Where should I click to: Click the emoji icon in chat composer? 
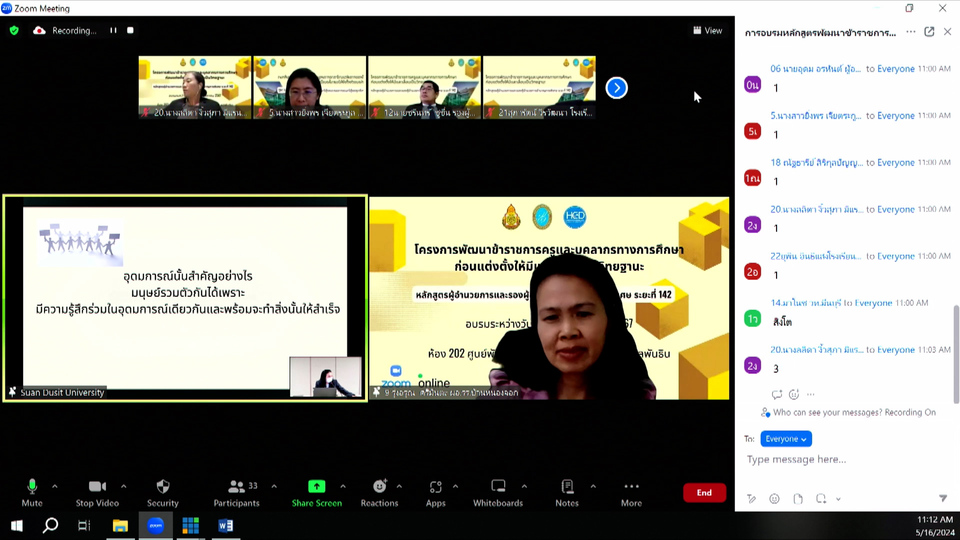pos(774,499)
